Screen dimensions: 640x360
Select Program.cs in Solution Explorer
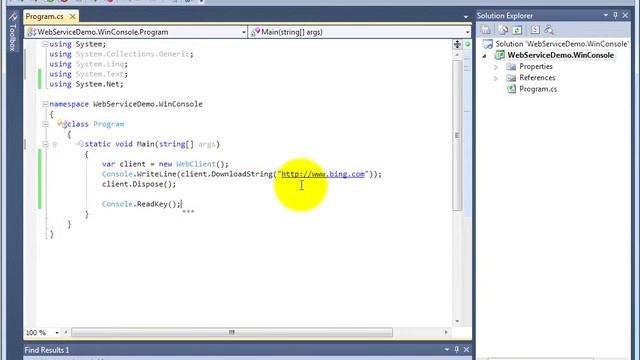tap(538, 89)
